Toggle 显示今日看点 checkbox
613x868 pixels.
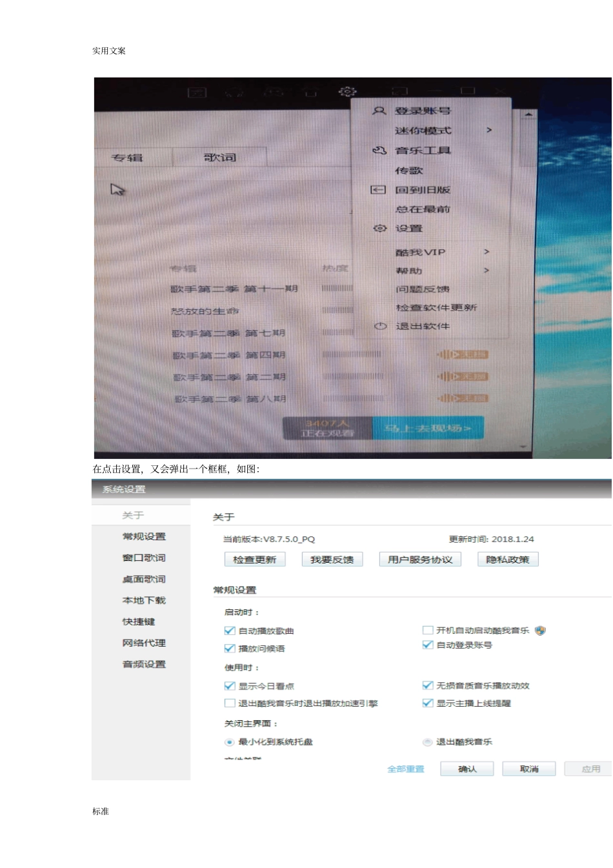pos(229,686)
